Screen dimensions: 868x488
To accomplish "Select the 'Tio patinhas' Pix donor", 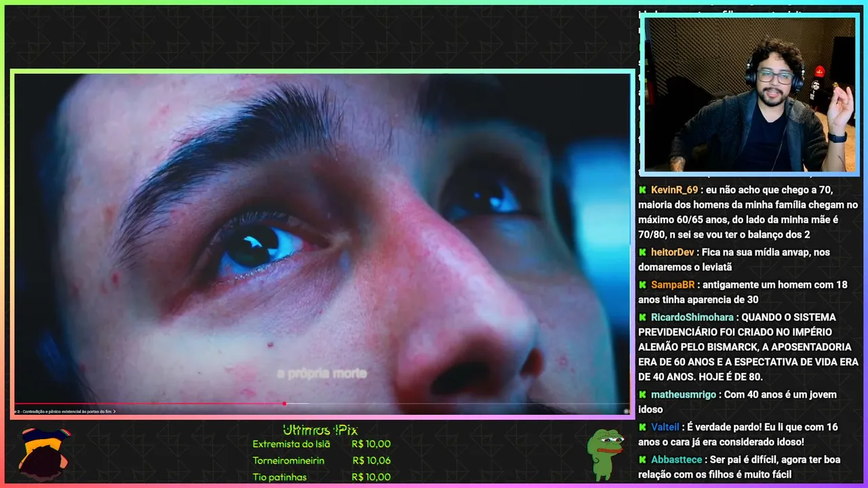I will [x=279, y=476].
